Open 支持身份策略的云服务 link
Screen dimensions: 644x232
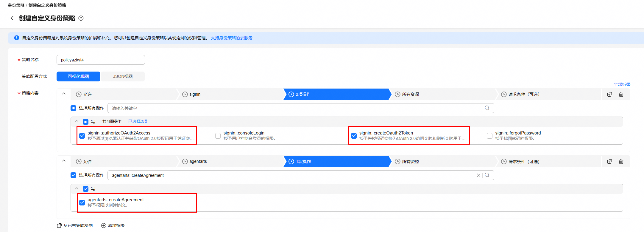coord(232,38)
